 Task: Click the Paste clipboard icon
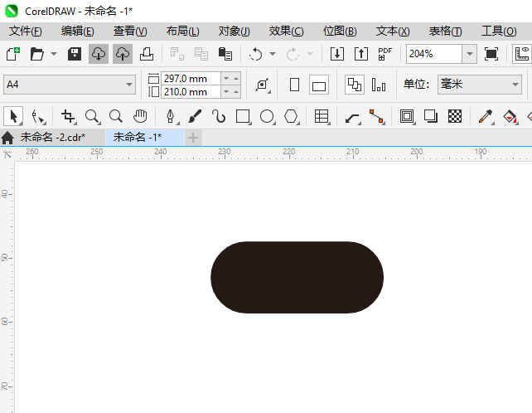click(225, 54)
